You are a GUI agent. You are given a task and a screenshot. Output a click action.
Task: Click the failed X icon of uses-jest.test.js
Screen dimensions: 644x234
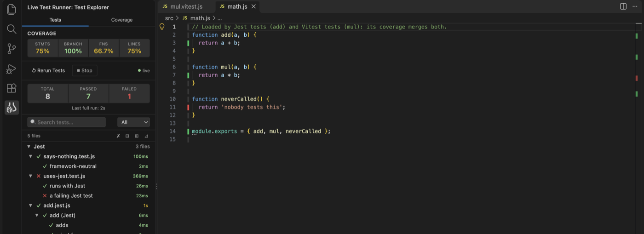(39, 176)
